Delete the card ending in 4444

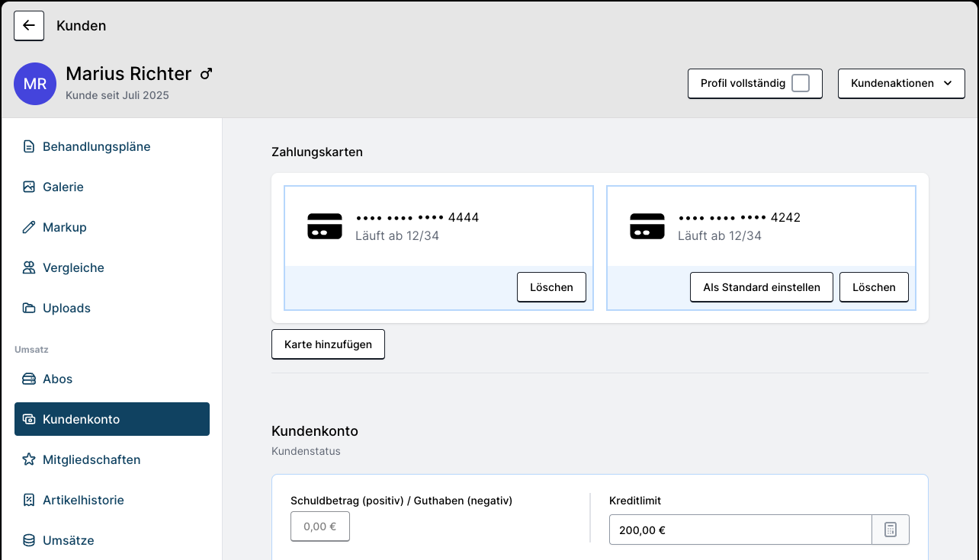point(551,287)
